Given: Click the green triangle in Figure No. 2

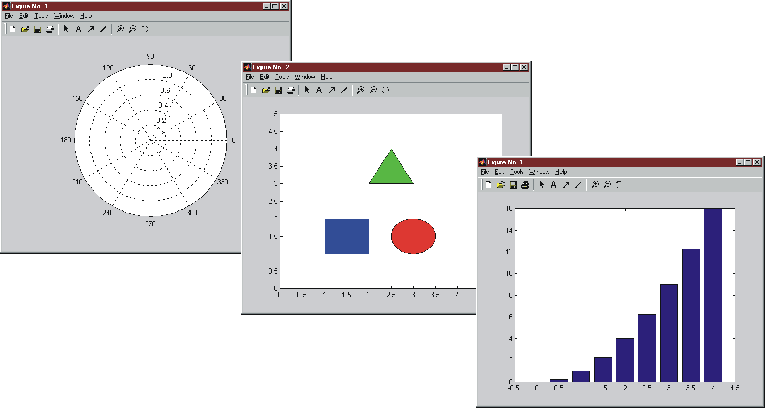Looking at the screenshot, I should tap(391, 170).
